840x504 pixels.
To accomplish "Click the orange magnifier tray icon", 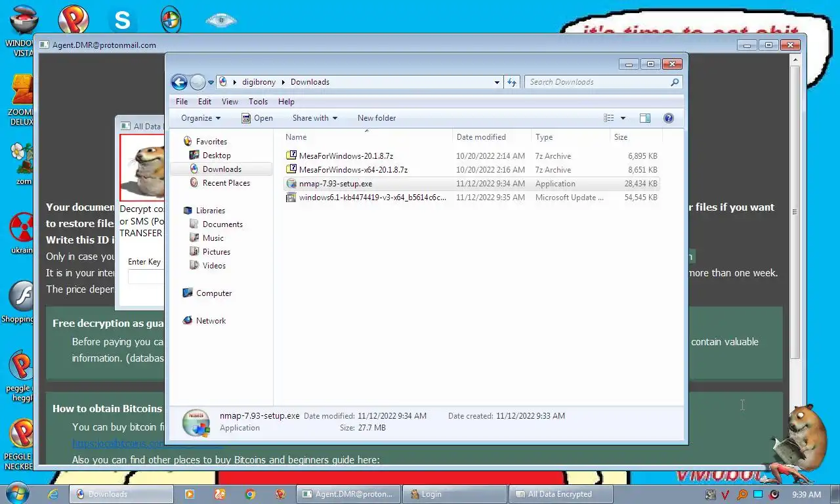I will pos(742,495).
